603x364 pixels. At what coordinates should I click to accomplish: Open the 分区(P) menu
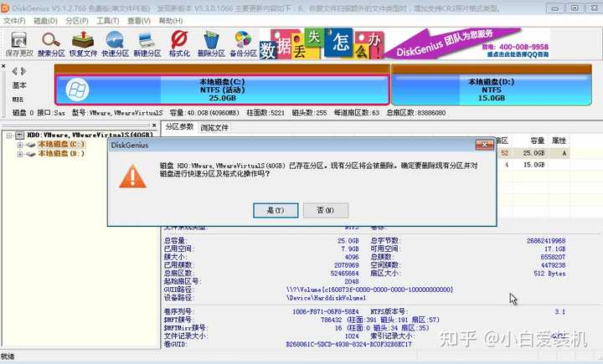(77, 21)
